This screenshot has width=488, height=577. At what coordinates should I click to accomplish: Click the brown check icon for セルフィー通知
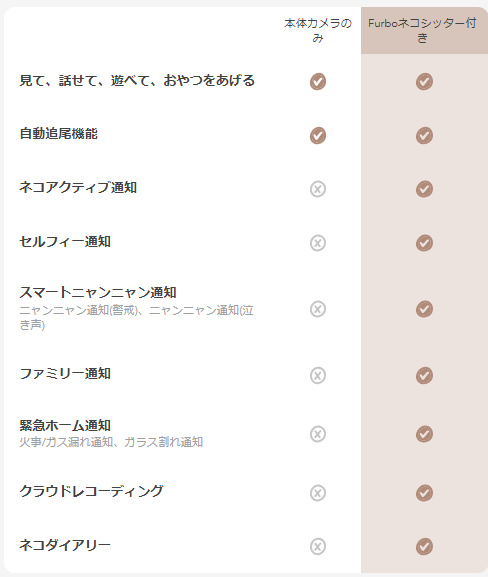[x=424, y=243]
